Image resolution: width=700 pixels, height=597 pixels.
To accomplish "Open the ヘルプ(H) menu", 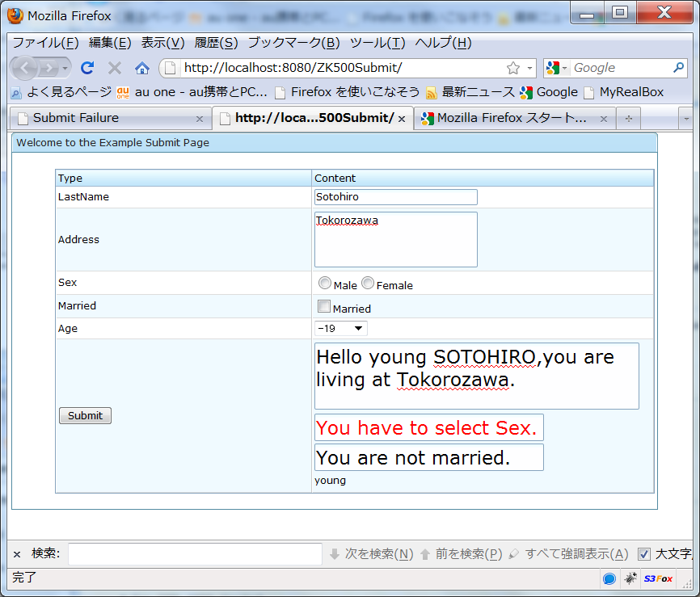I will (443, 43).
